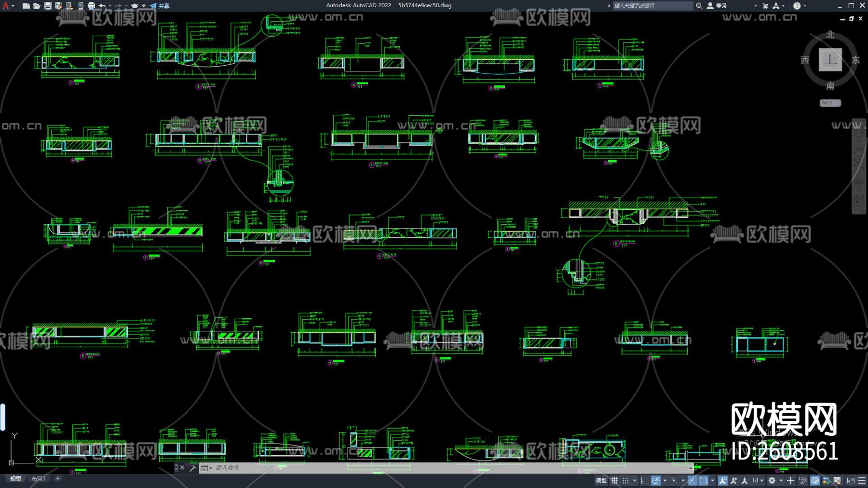Toggle 2D object snap

[x=704, y=481]
